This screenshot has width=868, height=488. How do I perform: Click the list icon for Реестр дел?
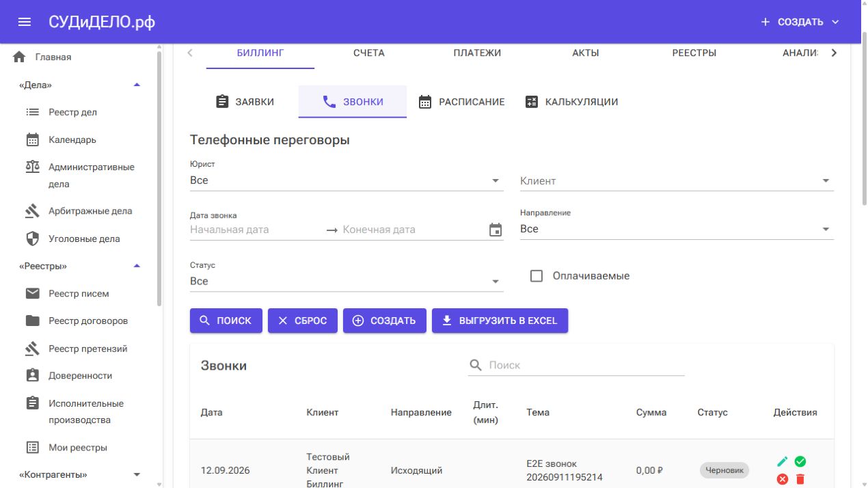33,112
